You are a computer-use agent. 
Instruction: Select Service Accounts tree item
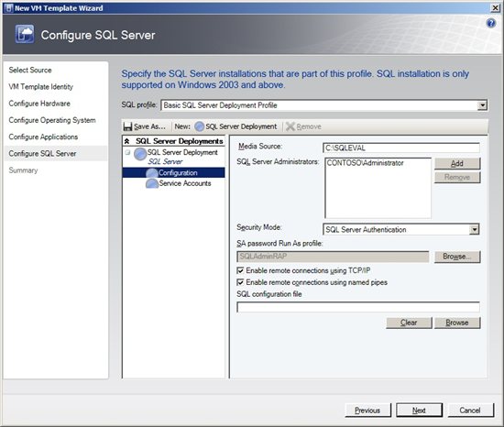point(185,183)
